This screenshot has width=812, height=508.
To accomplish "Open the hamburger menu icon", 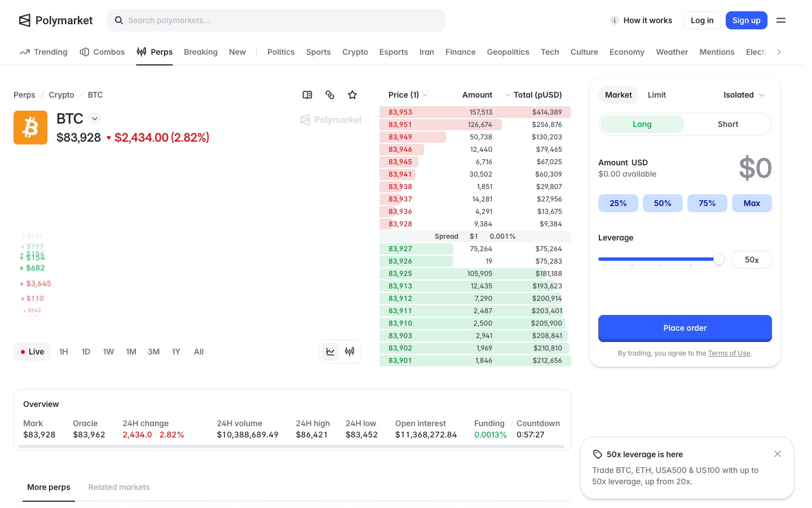I will click(781, 20).
